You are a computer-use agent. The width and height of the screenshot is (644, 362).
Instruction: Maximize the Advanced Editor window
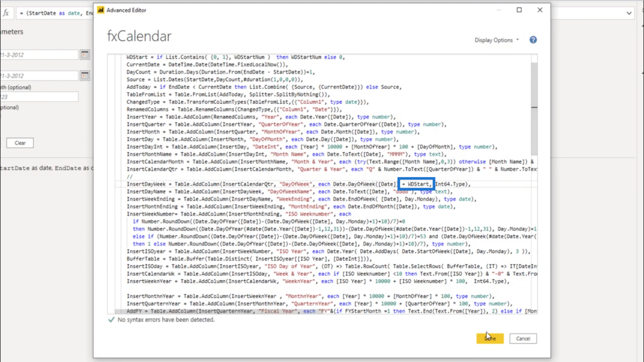519,10
